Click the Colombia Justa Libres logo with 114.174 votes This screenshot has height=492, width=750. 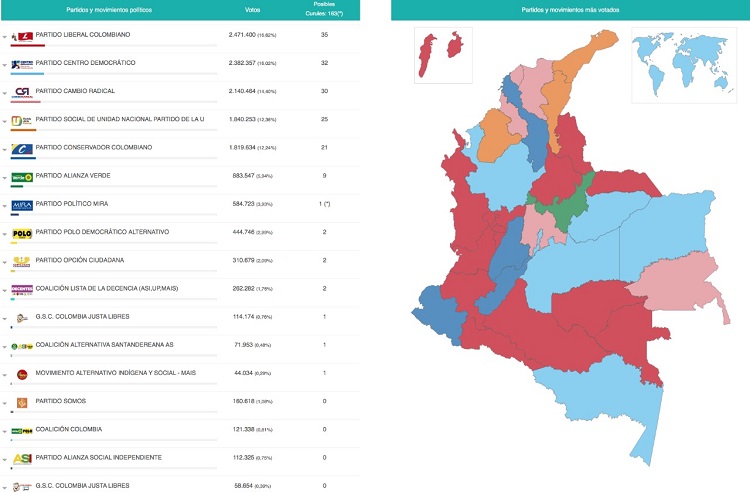pyautogui.click(x=22, y=318)
